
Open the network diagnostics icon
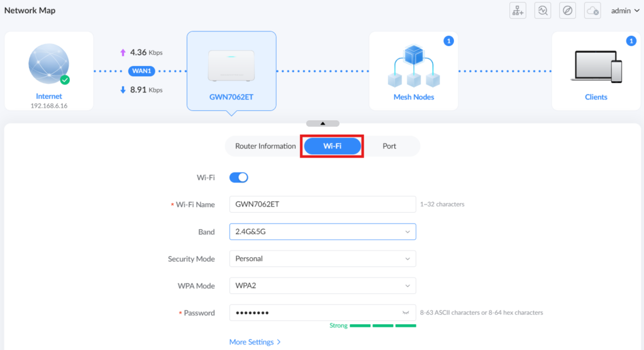(543, 11)
